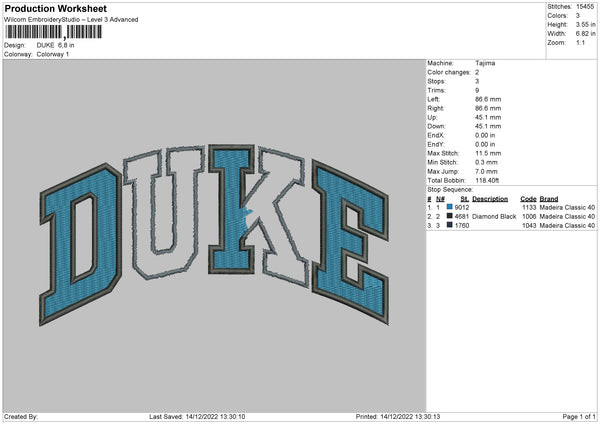
Task: Click the Production Worksheet title
Action: [55, 8]
